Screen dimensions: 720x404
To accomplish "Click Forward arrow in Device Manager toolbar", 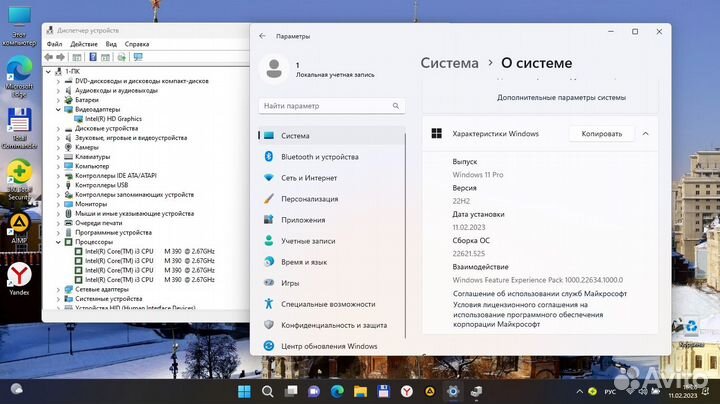I will click(60, 57).
